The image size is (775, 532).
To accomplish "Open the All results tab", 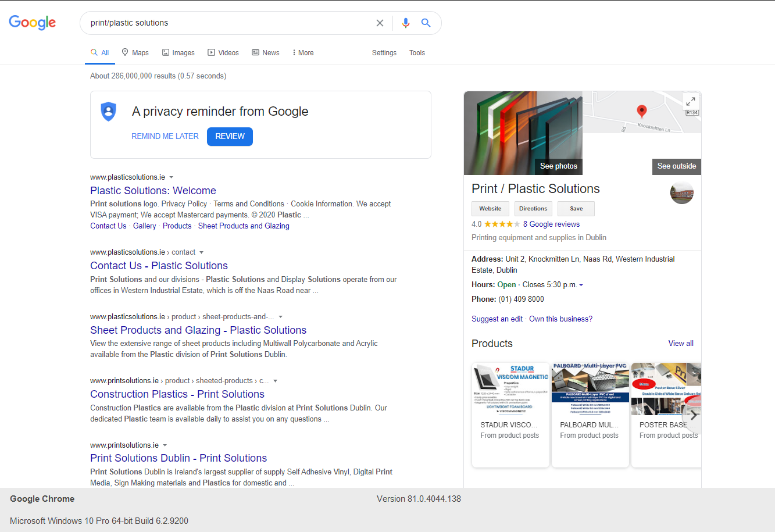I will tap(100, 52).
